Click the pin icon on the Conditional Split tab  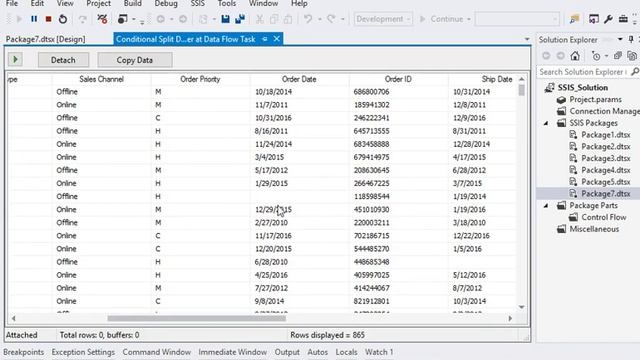tap(265, 39)
